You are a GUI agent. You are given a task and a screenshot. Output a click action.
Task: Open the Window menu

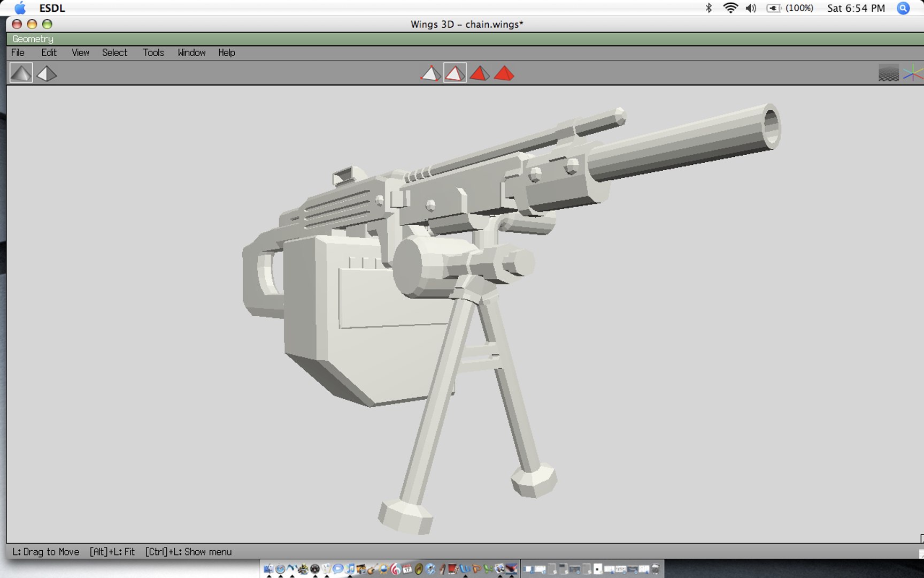191,52
